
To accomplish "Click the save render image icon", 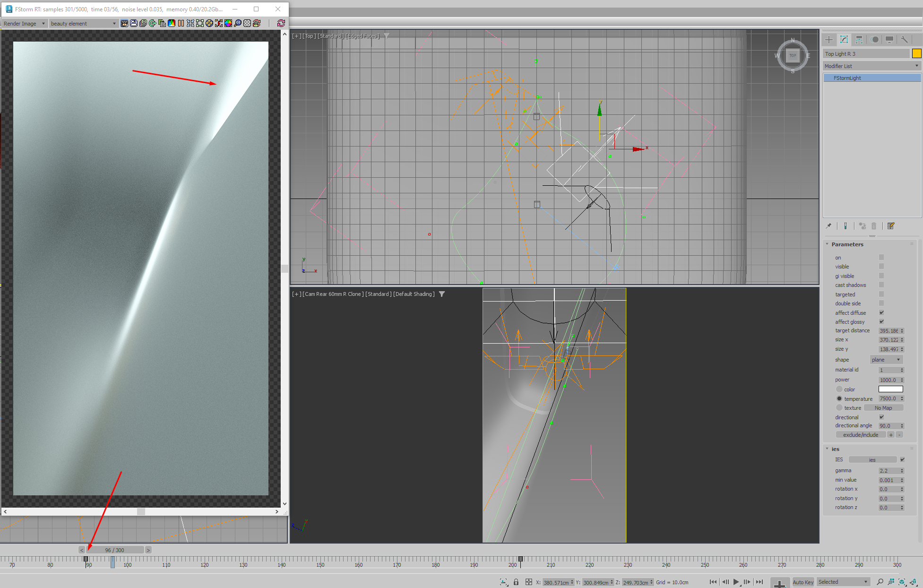I will [134, 23].
